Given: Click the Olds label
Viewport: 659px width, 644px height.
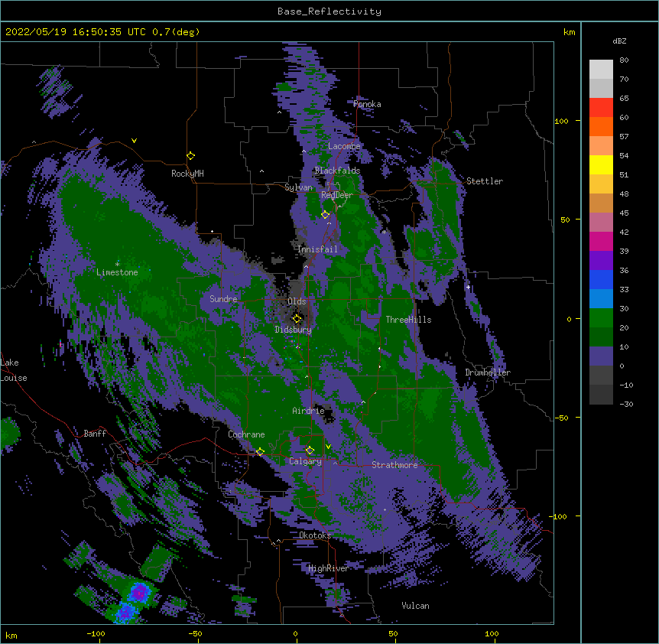Looking at the screenshot, I should [x=297, y=301].
